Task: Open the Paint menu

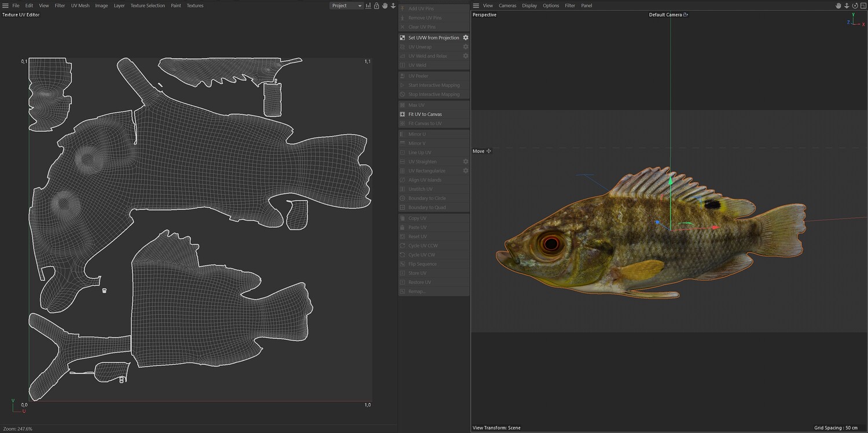Action: [176, 6]
